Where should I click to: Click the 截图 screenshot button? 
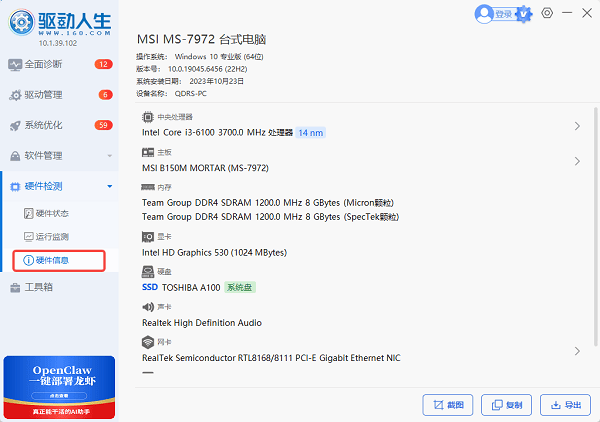pos(448,405)
